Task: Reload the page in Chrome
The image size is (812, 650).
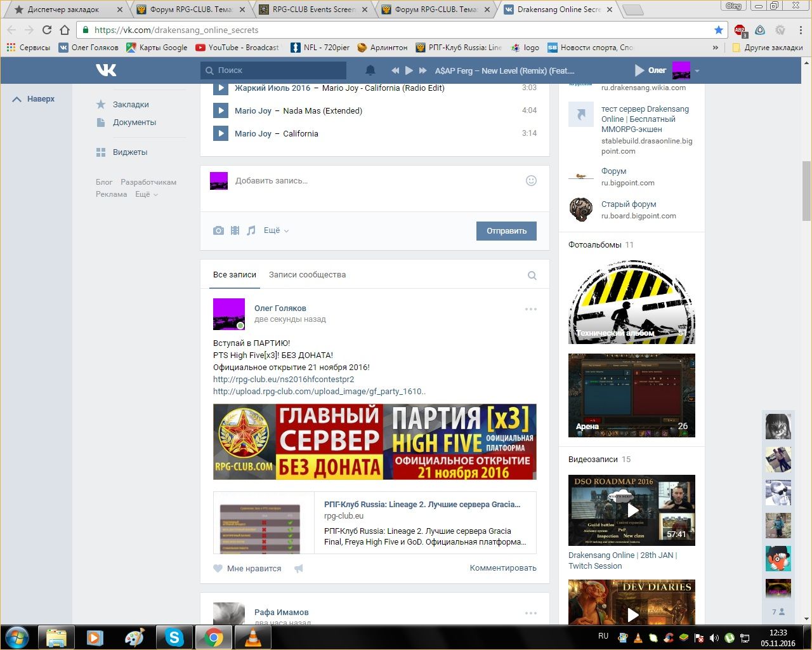Action: (x=47, y=30)
